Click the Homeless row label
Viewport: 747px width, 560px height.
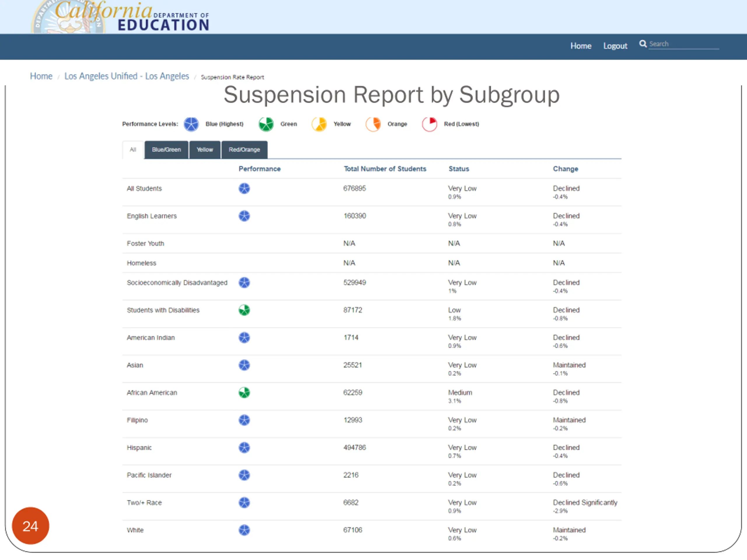[x=142, y=263]
